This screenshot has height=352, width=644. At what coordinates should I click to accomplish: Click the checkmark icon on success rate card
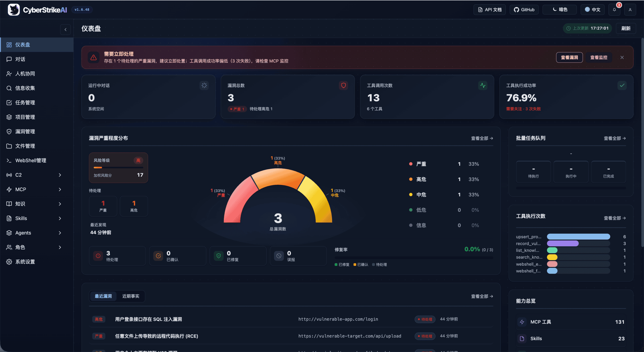coord(622,85)
